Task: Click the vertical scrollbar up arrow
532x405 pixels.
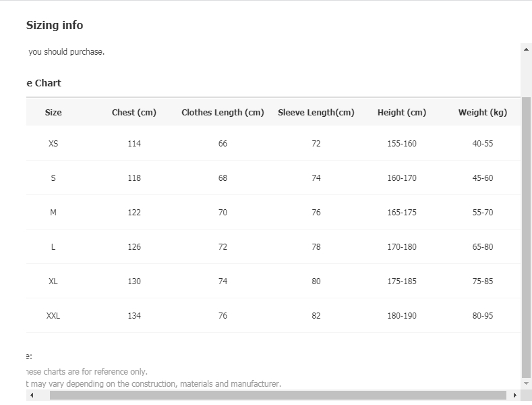Action: click(527, 49)
